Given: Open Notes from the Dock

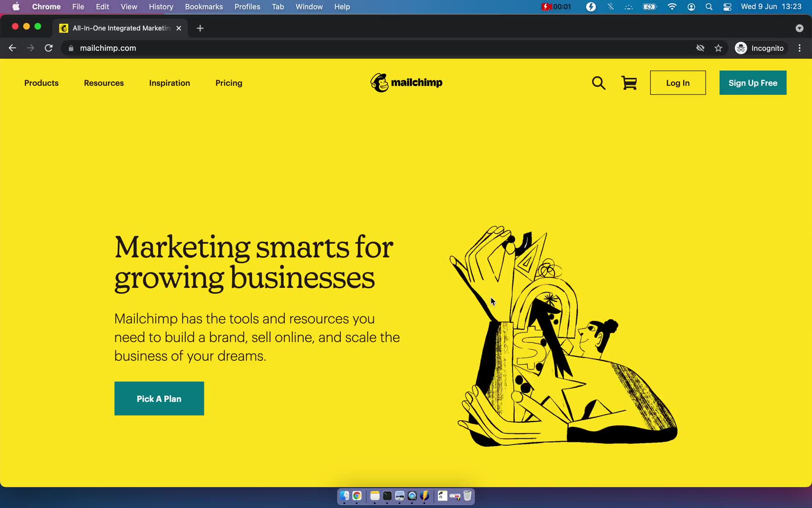Looking at the screenshot, I should (375, 496).
